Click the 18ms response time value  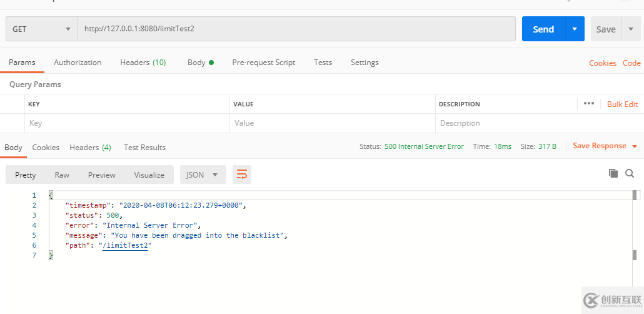[x=503, y=146]
